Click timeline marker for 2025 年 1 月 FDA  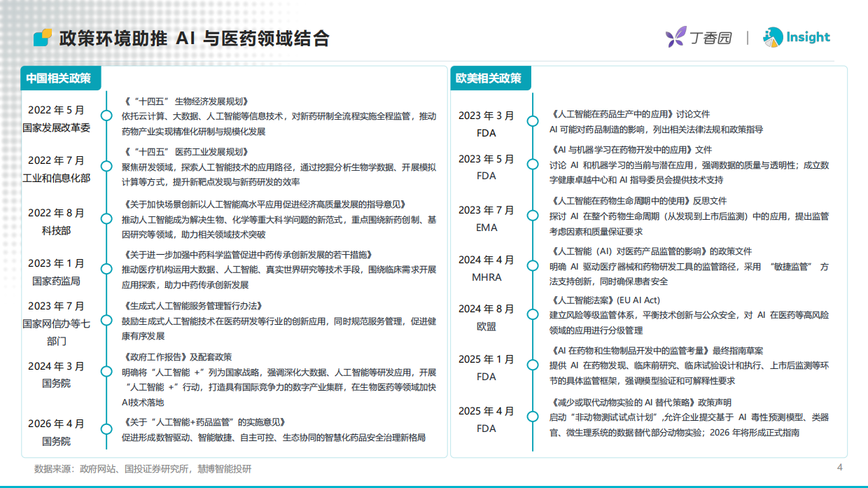click(533, 365)
